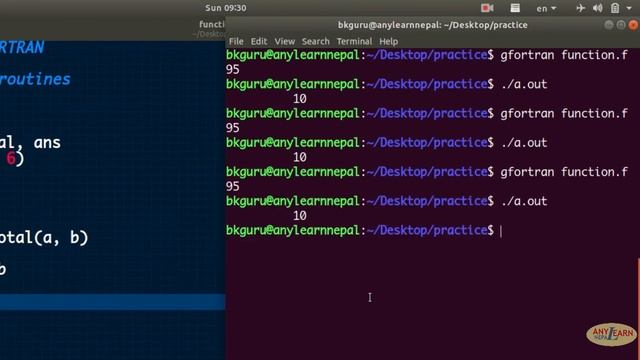The height and width of the screenshot is (360, 640).
Task: Click 'routines' heading in editor
Action: tap(35, 79)
